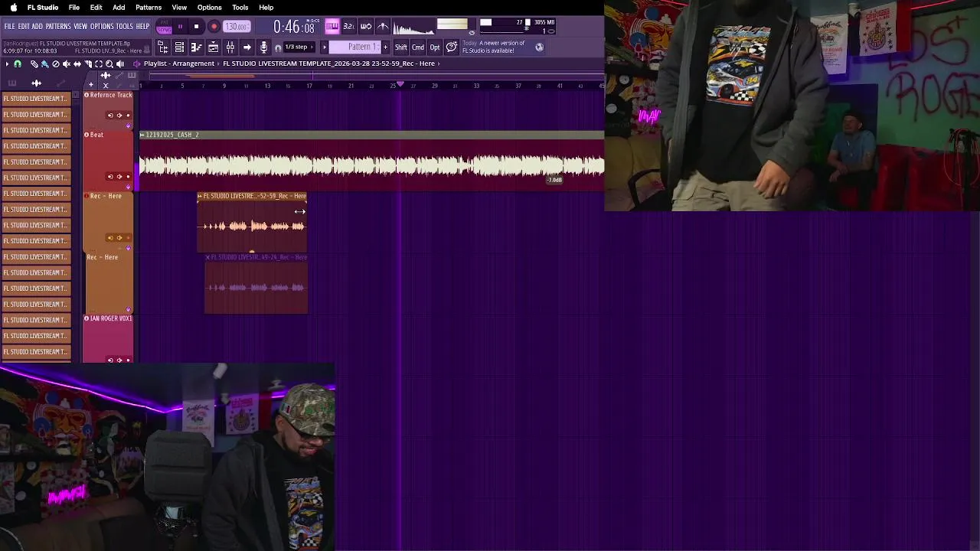Open the in-app HELP menu
The width and height of the screenshot is (980, 551).
pos(142,27)
